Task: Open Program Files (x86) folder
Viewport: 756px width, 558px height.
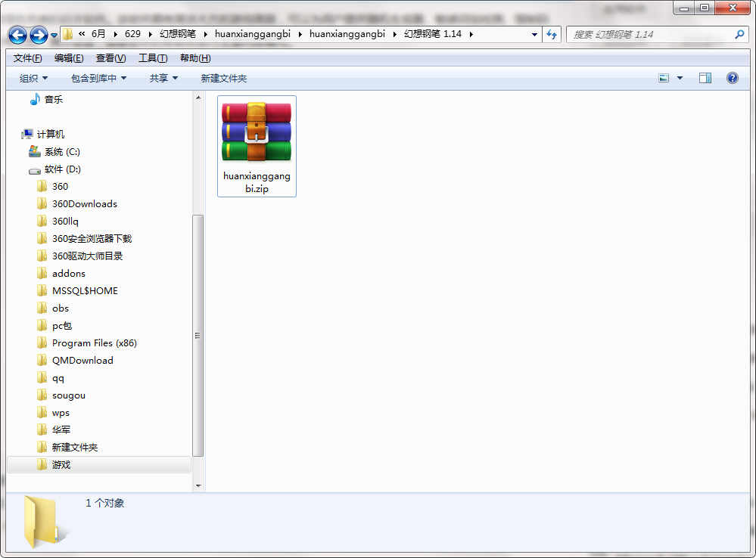Action: pyautogui.click(x=95, y=343)
